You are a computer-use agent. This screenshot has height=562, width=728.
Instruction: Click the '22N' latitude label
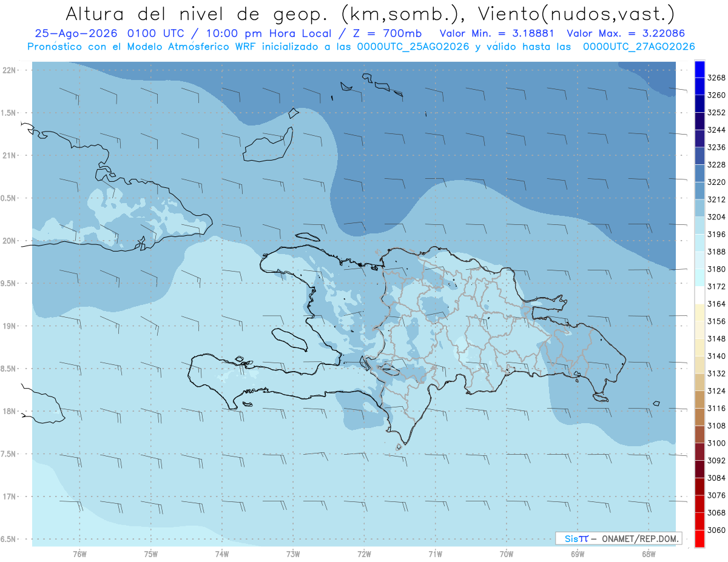(9, 70)
